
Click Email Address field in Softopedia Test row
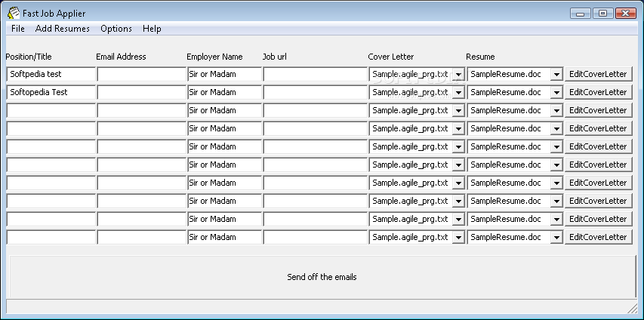point(141,92)
